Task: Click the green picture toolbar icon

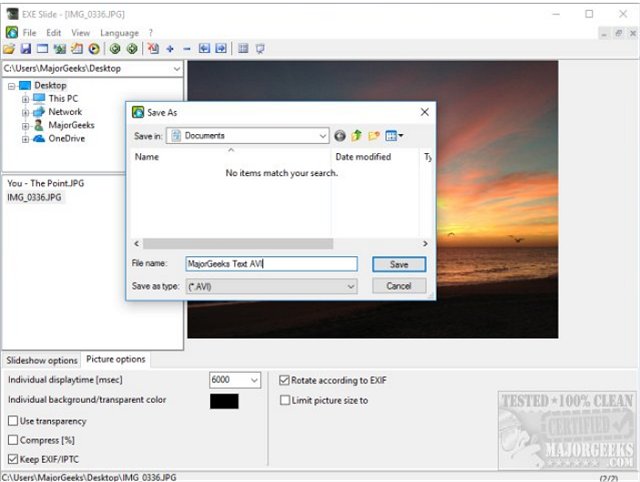Action: [60, 49]
